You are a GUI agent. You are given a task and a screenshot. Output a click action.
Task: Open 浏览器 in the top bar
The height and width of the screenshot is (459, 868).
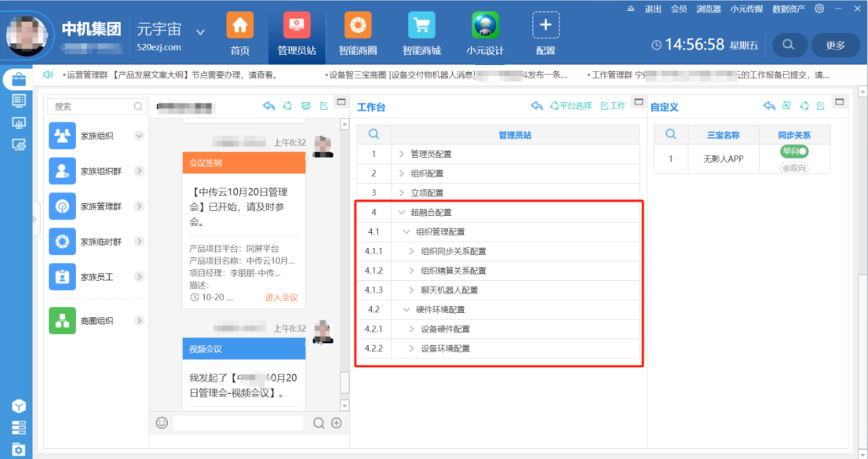[x=709, y=9]
